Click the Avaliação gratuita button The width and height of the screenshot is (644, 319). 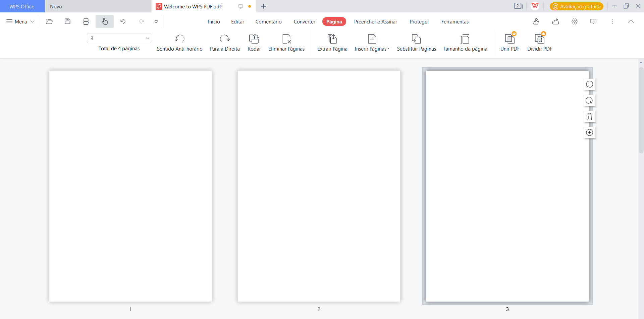pos(576,6)
